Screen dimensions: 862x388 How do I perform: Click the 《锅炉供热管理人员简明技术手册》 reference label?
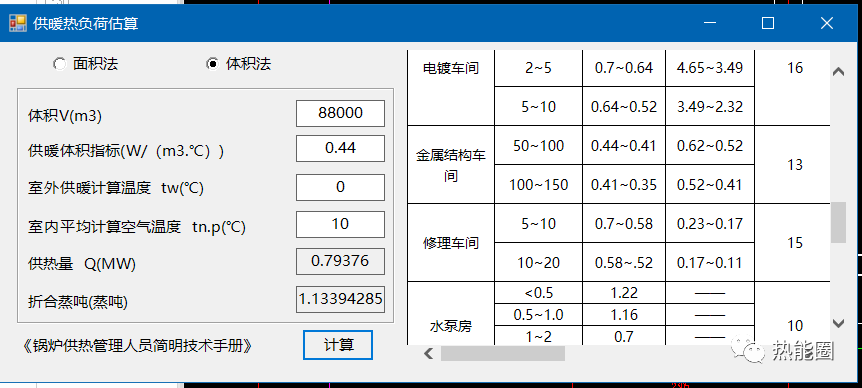pyautogui.click(x=137, y=346)
